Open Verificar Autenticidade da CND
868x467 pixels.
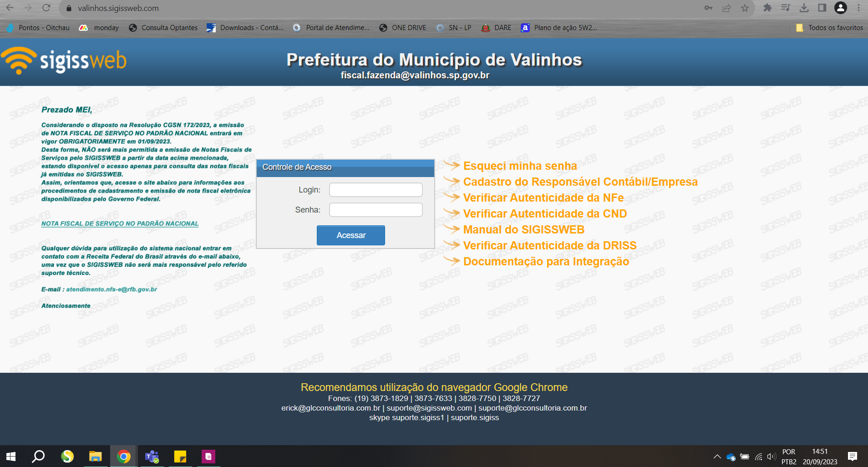point(545,214)
